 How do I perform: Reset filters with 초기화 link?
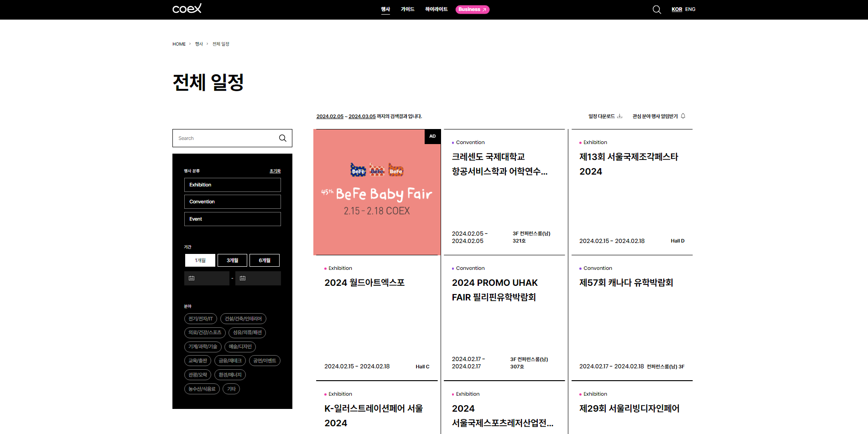(275, 171)
